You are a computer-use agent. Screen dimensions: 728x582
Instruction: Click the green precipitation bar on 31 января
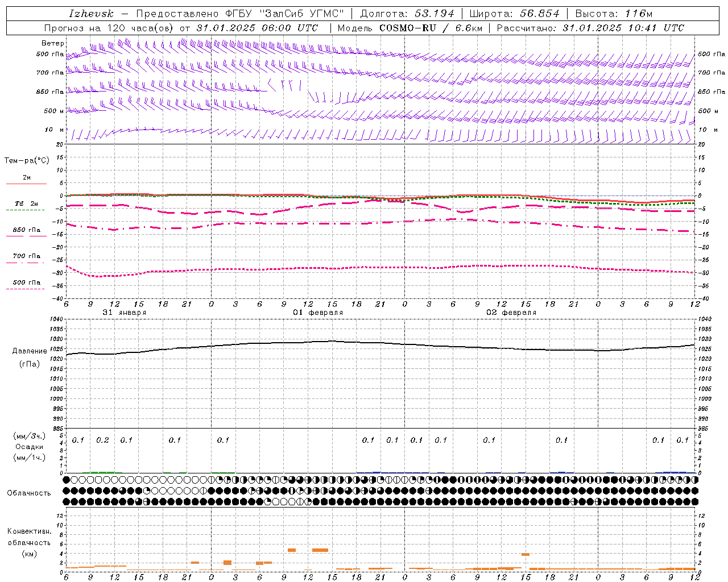pos(102,472)
